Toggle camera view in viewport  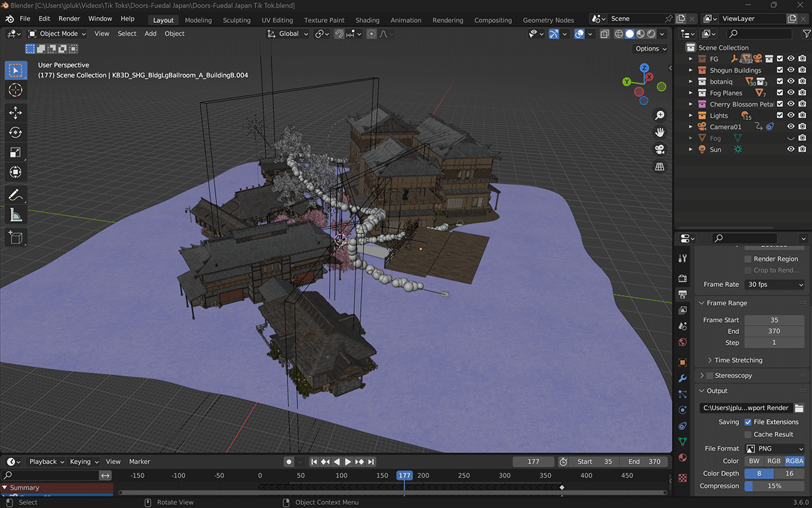tap(660, 149)
